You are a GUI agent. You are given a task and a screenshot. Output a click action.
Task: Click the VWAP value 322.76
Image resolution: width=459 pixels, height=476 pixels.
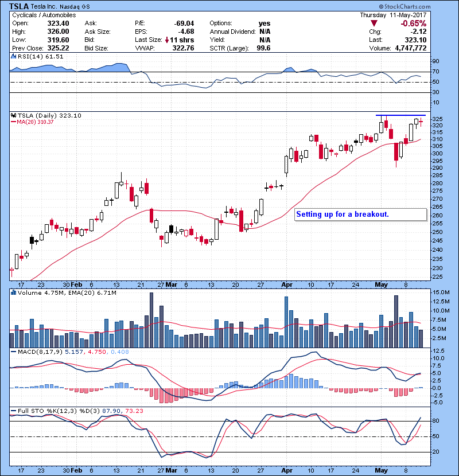tap(183, 48)
